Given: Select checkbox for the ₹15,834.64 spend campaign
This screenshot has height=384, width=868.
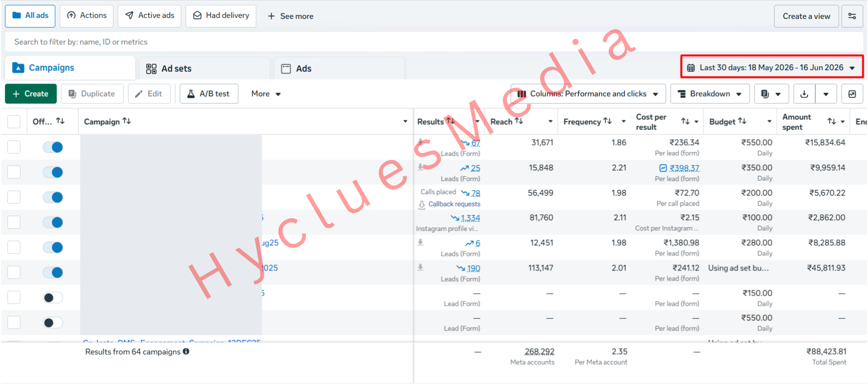Looking at the screenshot, I should (x=14, y=147).
